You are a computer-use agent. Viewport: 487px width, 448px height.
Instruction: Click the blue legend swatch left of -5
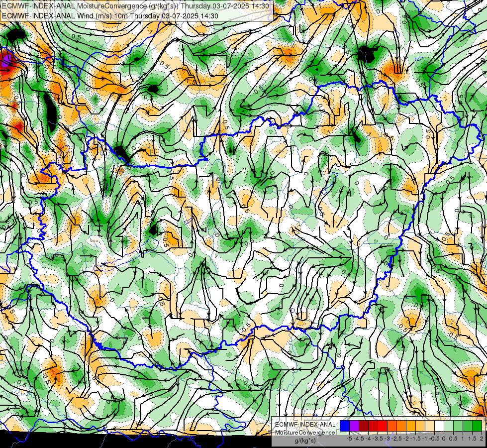pos(345,426)
